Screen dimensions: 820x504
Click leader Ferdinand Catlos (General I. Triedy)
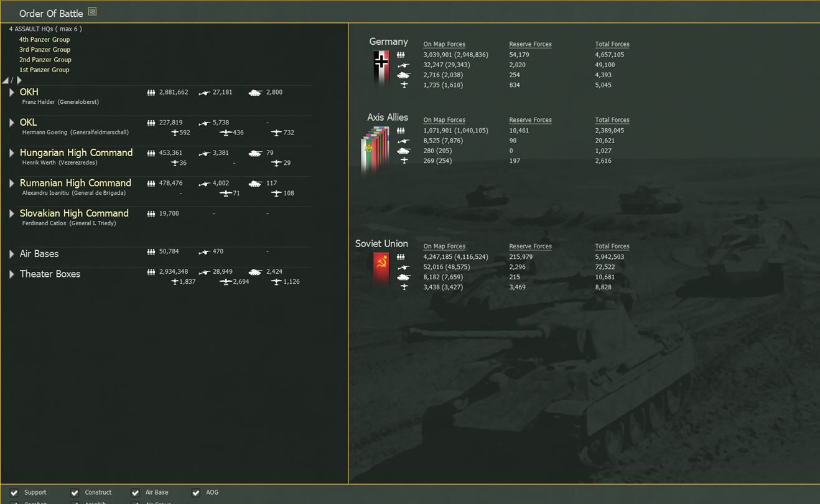[x=69, y=223]
